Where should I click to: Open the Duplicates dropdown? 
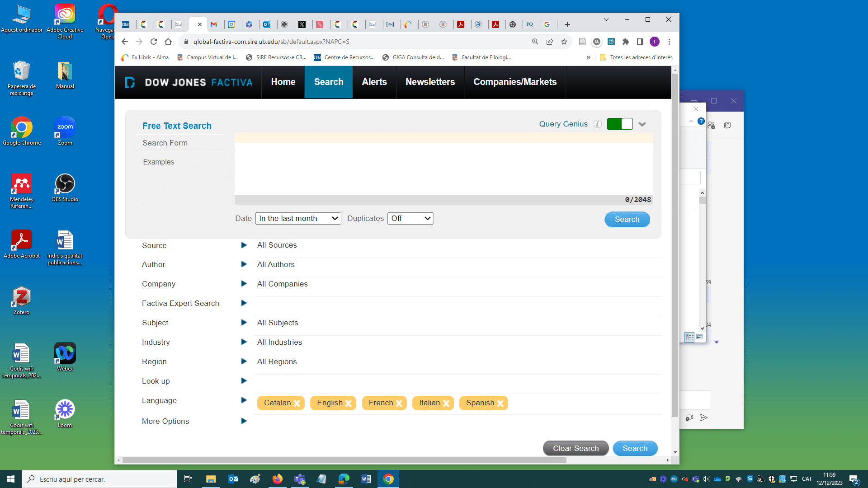tap(410, 219)
